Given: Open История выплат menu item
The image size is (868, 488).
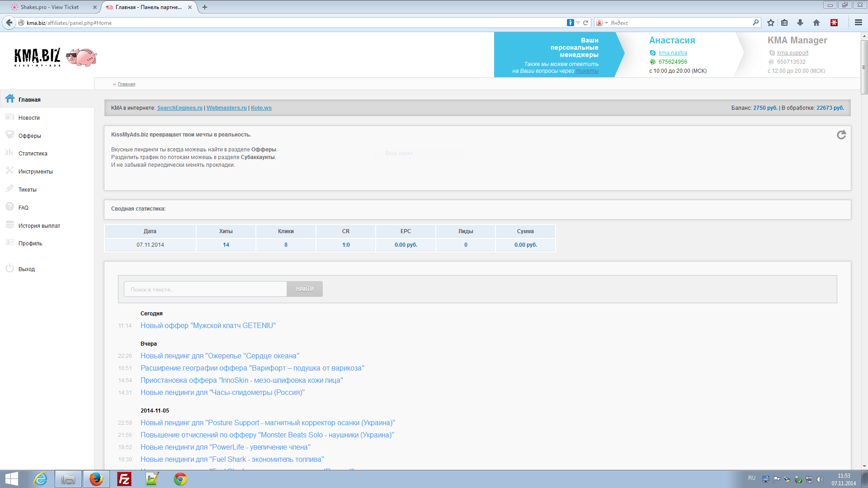Looking at the screenshot, I should pos(39,226).
